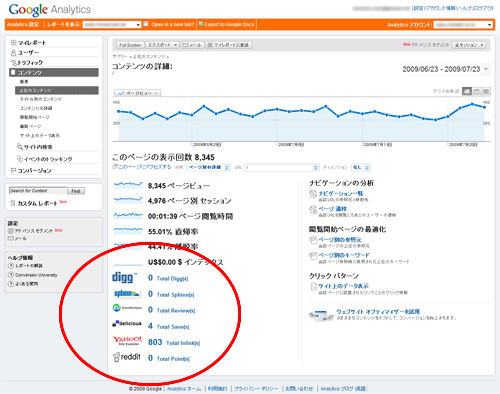Open the 全セッション segment dropdown
The image size is (500, 394).
coord(469,45)
